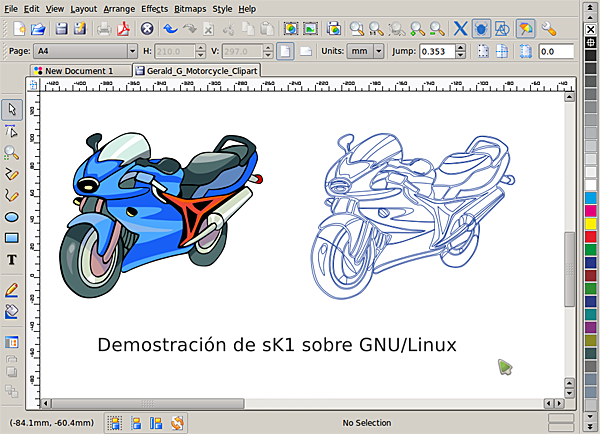The height and width of the screenshot is (434, 600).
Task: Select the Text tool
Action: [x=11, y=260]
